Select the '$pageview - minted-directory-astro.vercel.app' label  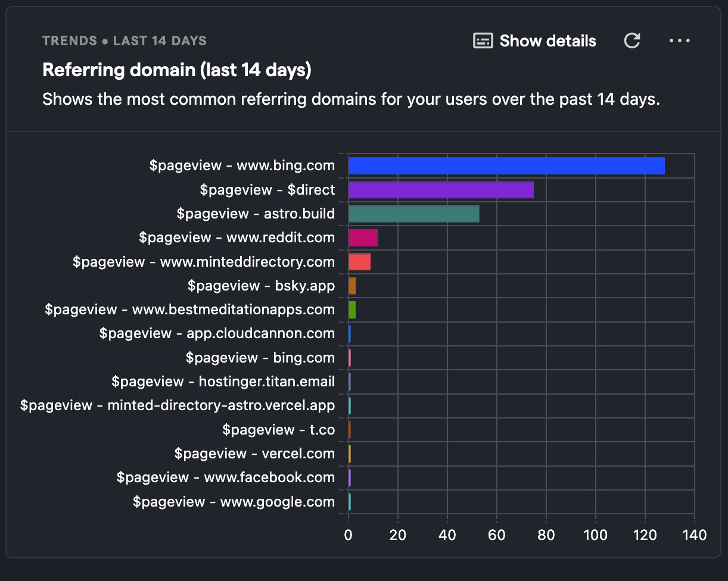point(178,405)
